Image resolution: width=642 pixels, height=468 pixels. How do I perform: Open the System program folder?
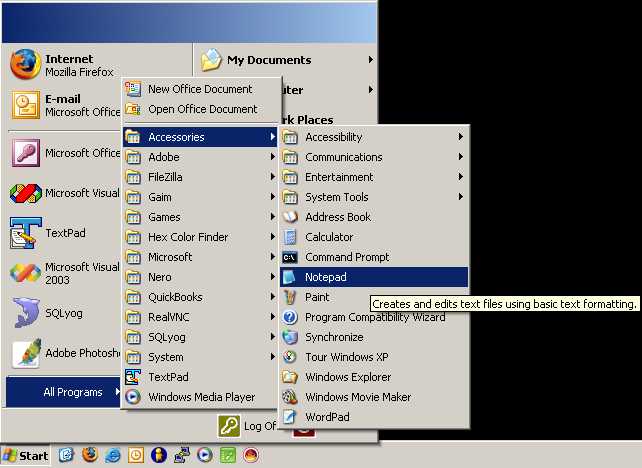[x=200, y=357]
